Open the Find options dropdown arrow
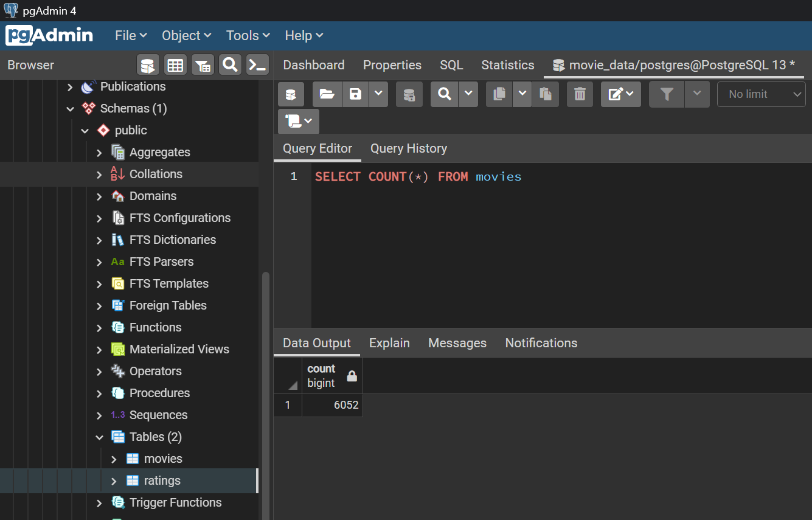Screen dimensions: 812x520 [468, 94]
